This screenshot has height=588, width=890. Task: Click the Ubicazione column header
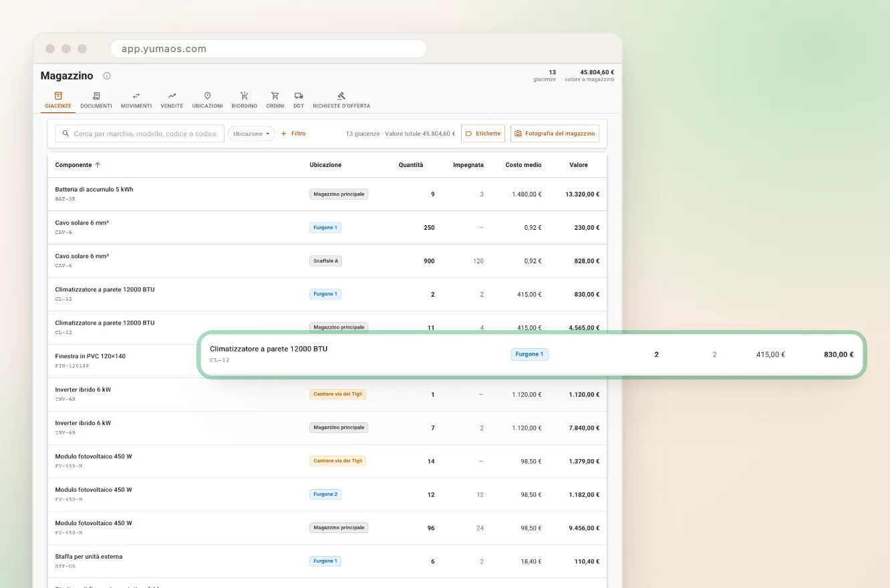[x=325, y=165]
